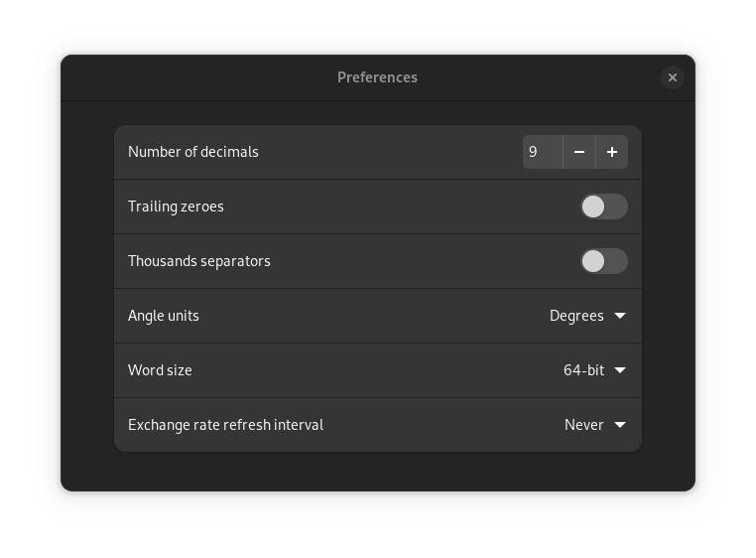Screen dimensions: 756x558
Task: Click the Thousands separators row label
Action: pos(199,261)
